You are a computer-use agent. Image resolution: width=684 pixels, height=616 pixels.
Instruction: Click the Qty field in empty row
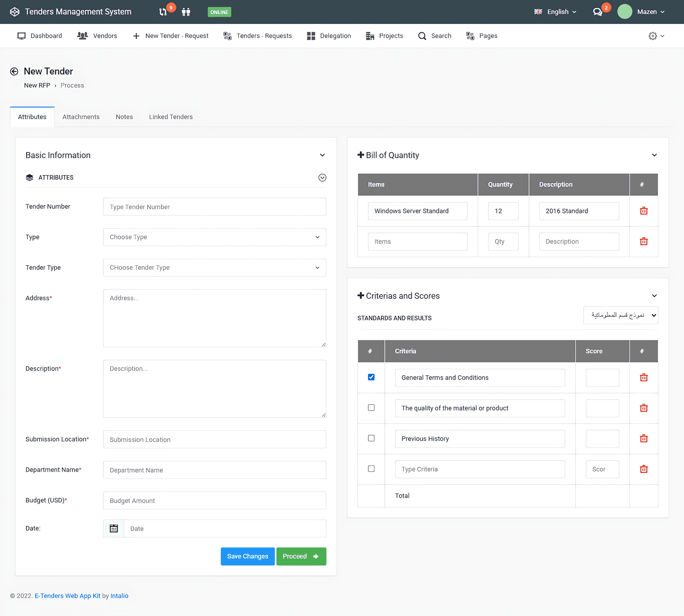[503, 241]
